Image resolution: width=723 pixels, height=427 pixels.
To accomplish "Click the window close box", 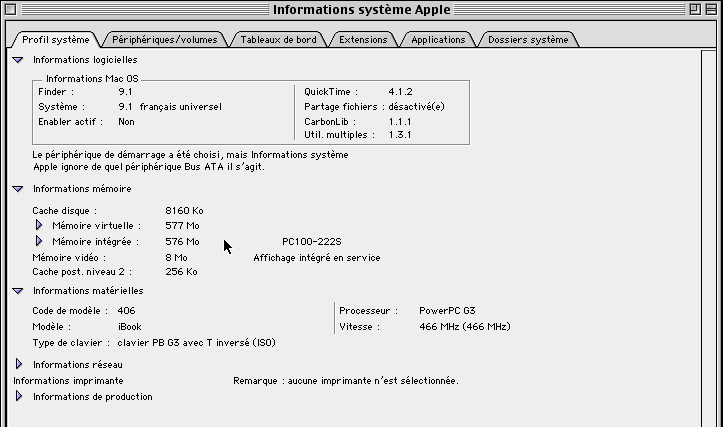I will (x=11, y=9).
